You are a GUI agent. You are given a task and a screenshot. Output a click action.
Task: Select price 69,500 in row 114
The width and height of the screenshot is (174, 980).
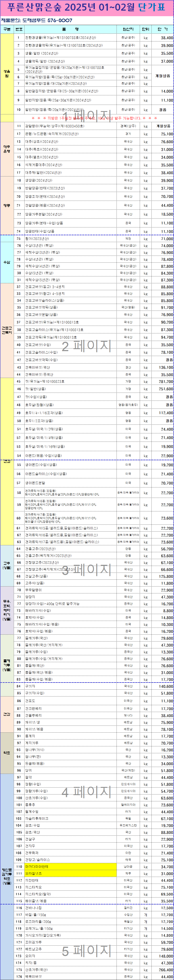point(167,894)
